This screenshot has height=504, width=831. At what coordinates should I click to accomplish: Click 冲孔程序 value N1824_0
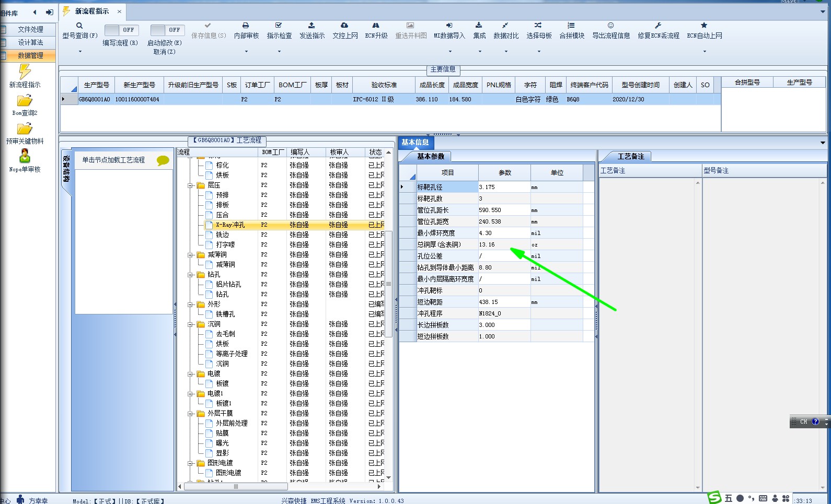pos(504,313)
